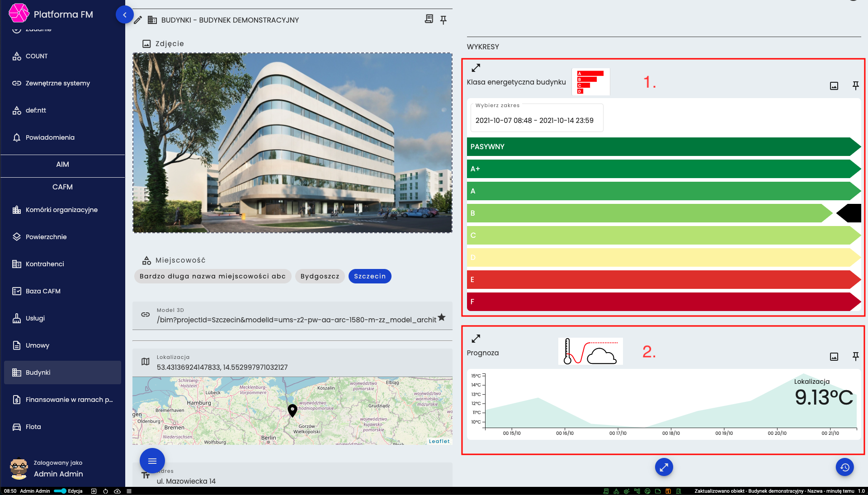The image size is (868, 495).
Task: Click the cloud upload icon in status bar
Action: coord(117,491)
